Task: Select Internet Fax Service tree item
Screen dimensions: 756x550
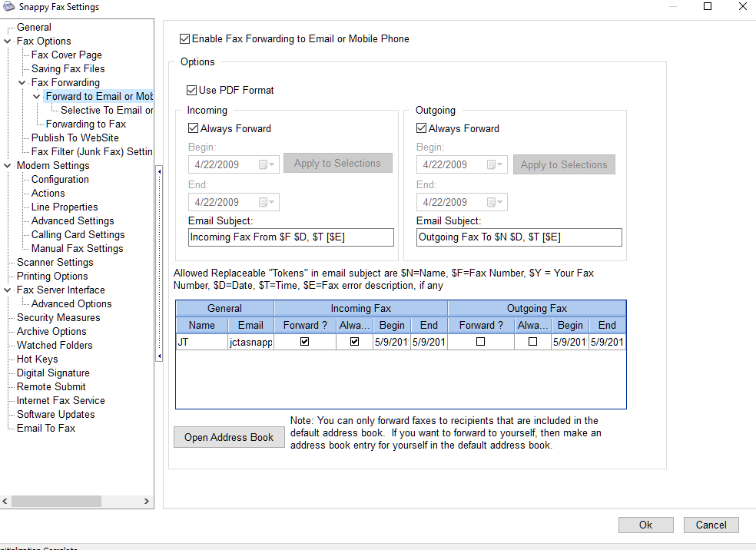Action: coord(61,401)
